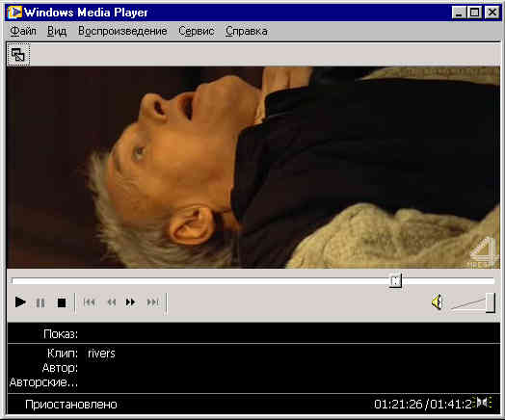Mute sound with the speaker icon
Viewport: 505px width, 420px height.
(438, 302)
